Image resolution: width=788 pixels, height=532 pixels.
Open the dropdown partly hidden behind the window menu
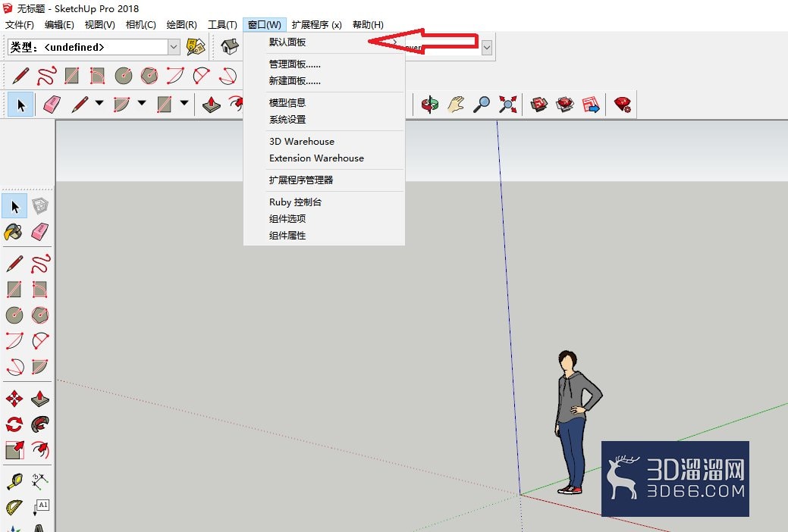coord(486,47)
